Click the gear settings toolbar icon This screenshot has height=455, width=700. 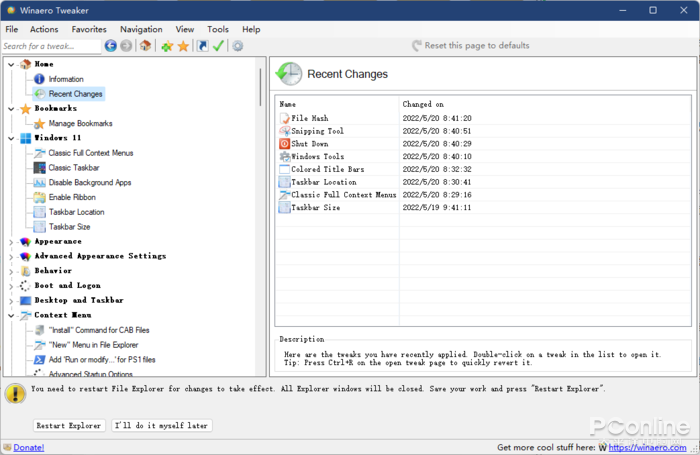(x=237, y=46)
